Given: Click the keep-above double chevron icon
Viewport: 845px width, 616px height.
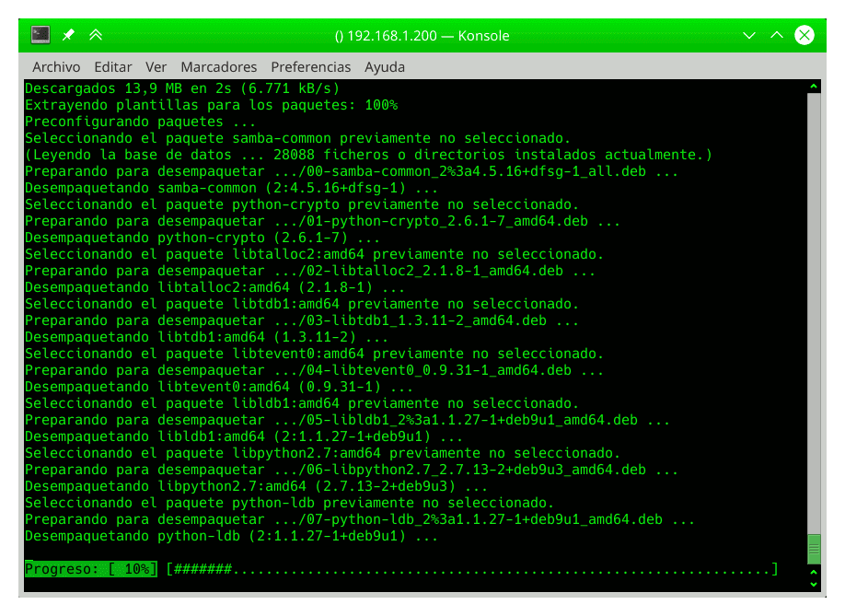Looking at the screenshot, I should 96,35.
